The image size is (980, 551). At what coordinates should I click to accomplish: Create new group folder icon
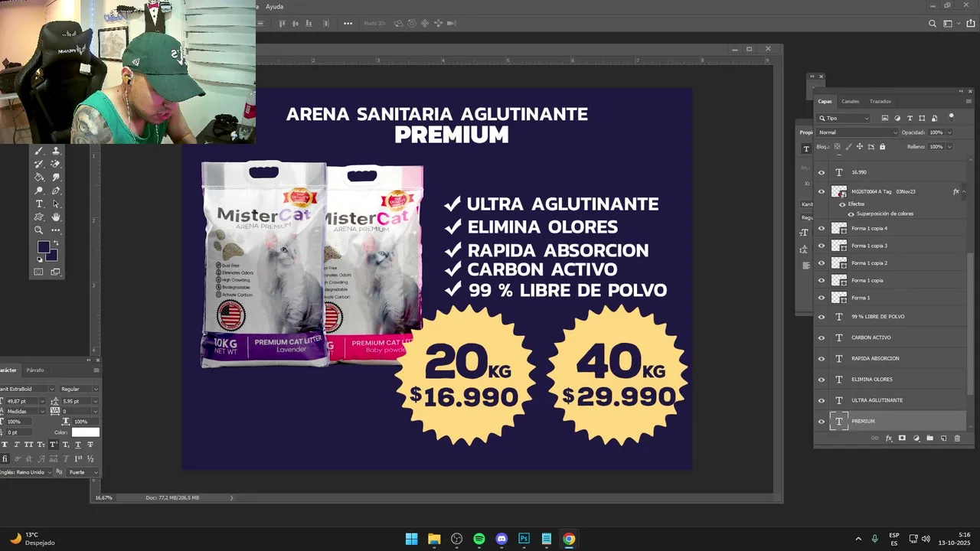pyautogui.click(x=929, y=439)
